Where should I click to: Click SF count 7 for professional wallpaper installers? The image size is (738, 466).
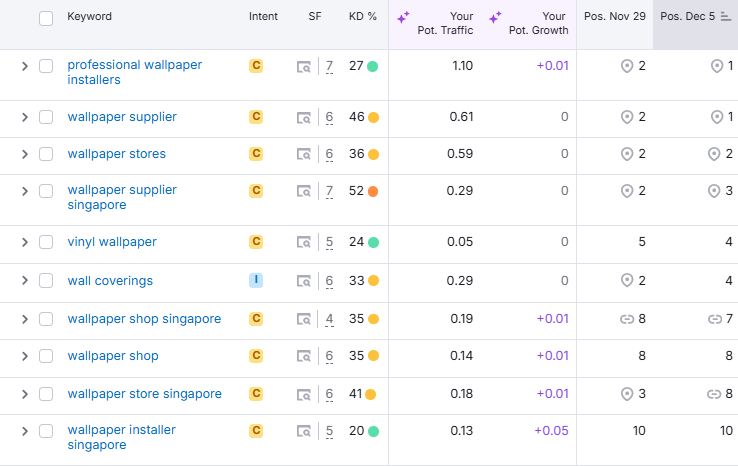329,66
